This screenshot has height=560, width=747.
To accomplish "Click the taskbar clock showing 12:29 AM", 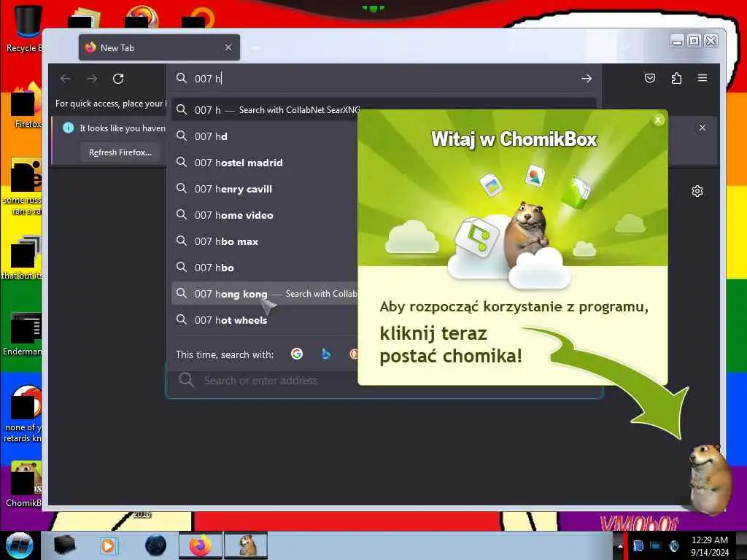I will pos(709,545).
